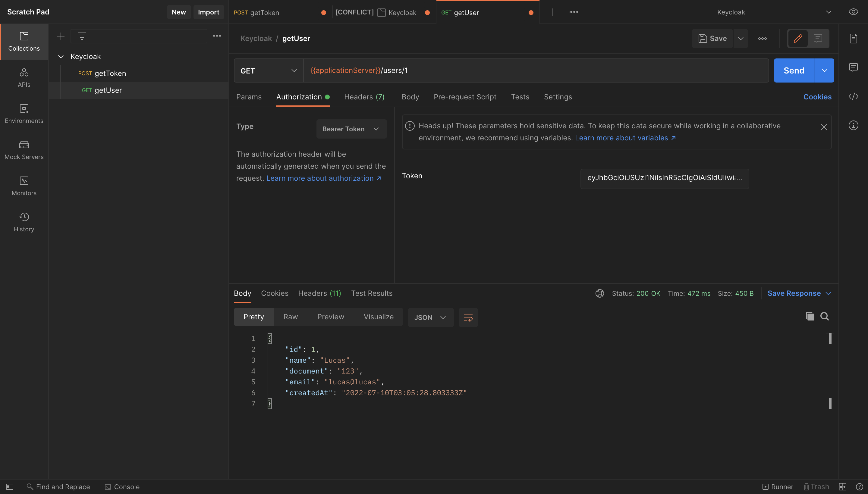Viewport: 868px width, 494px height.
Task: Toggle line wrap in response viewer
Action: [x=468, y=317]
